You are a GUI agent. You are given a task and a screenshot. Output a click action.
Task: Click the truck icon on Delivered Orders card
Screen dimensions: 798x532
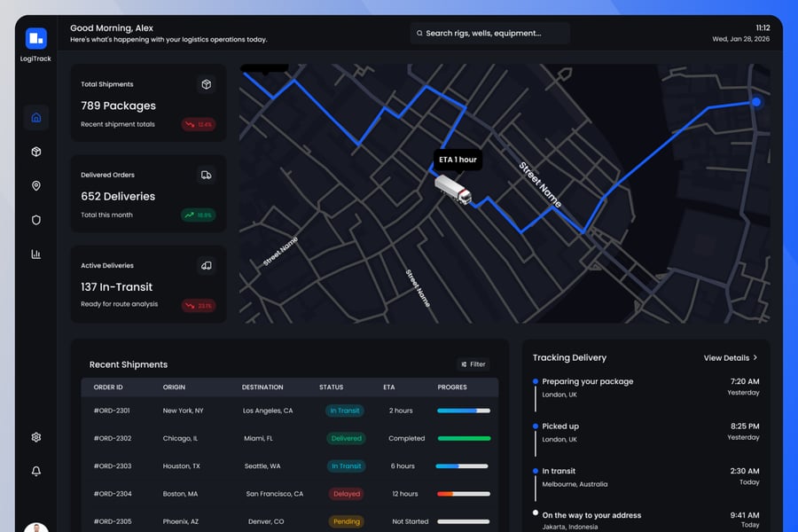206,176
